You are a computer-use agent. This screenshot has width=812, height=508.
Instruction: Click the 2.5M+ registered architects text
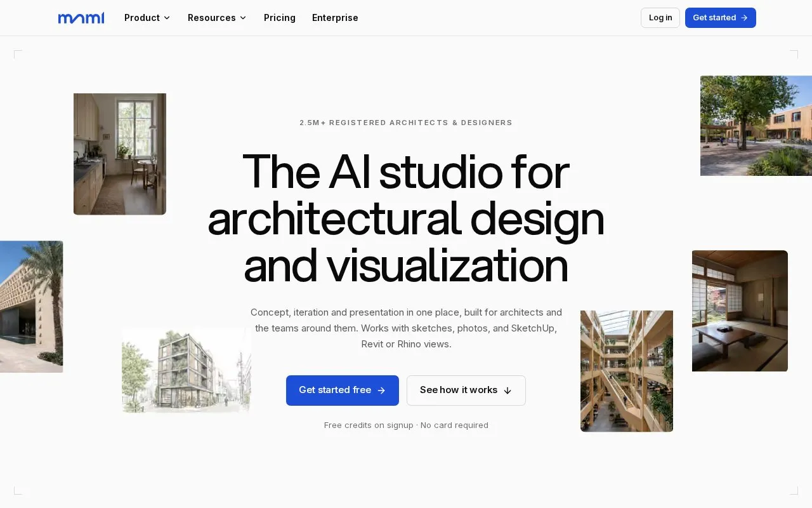[x=406, y=123]
